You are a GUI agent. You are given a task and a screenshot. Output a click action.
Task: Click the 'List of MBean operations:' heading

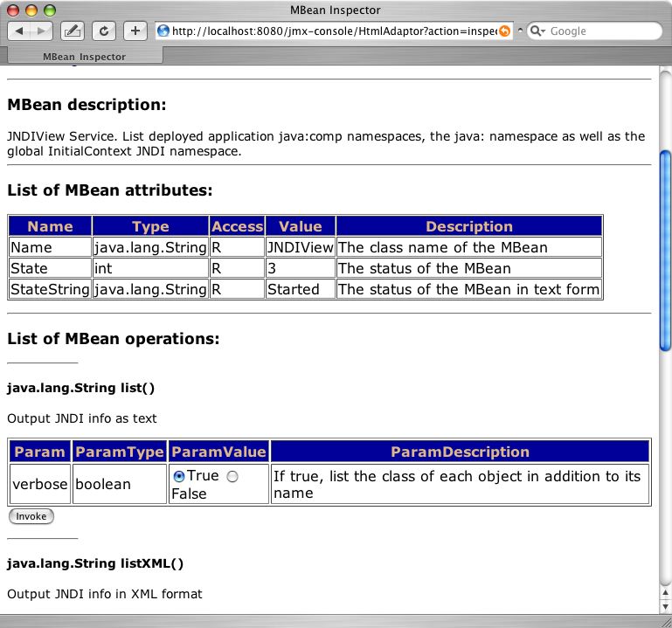113,338
